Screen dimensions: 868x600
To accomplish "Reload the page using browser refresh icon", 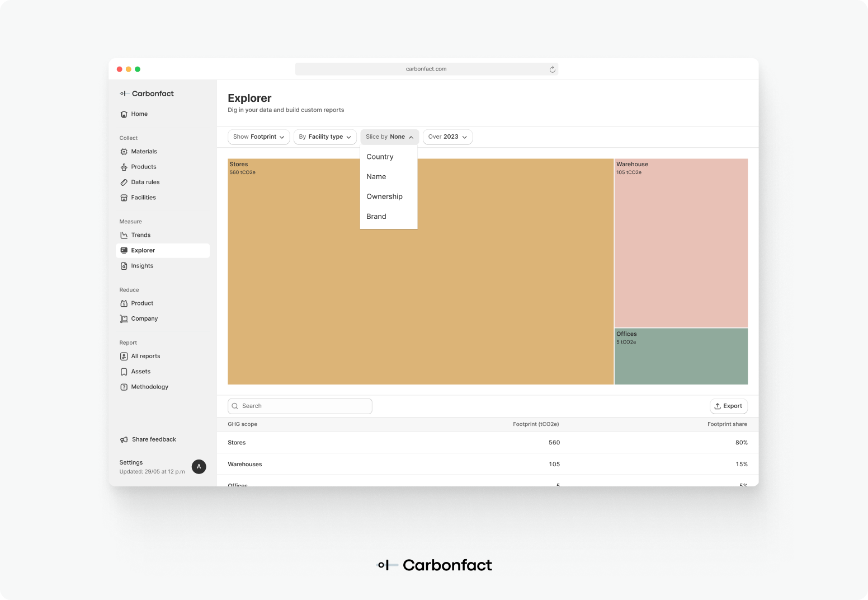I will point(553,69).
